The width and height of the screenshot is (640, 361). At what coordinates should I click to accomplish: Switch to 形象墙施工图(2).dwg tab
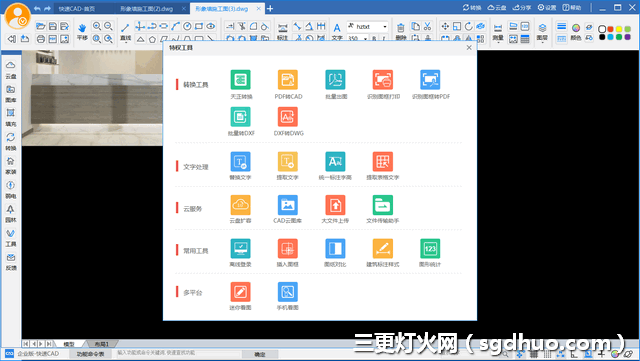coord(147,8)
